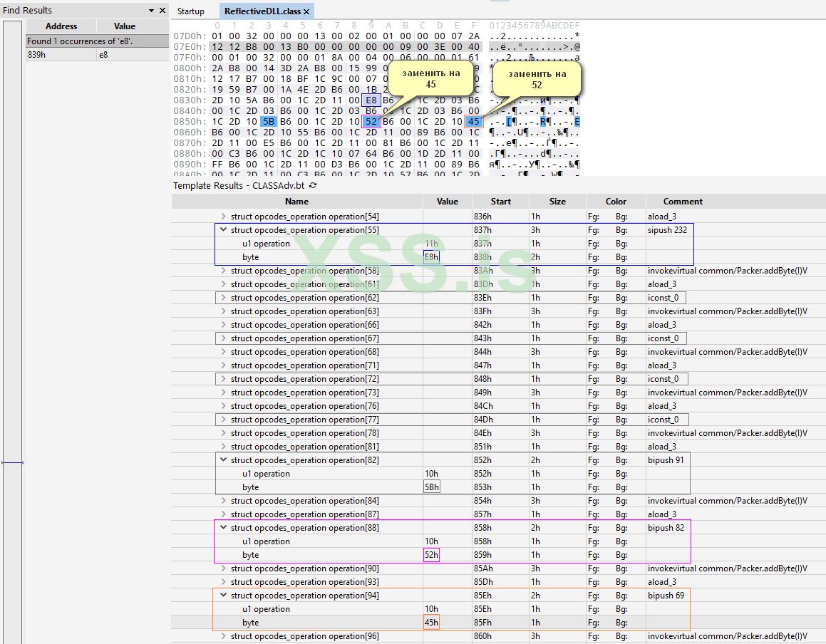Select the blue highlighted 5B hex byte
The height and width of the screenshot is (644, 826).
coord(268,122)
